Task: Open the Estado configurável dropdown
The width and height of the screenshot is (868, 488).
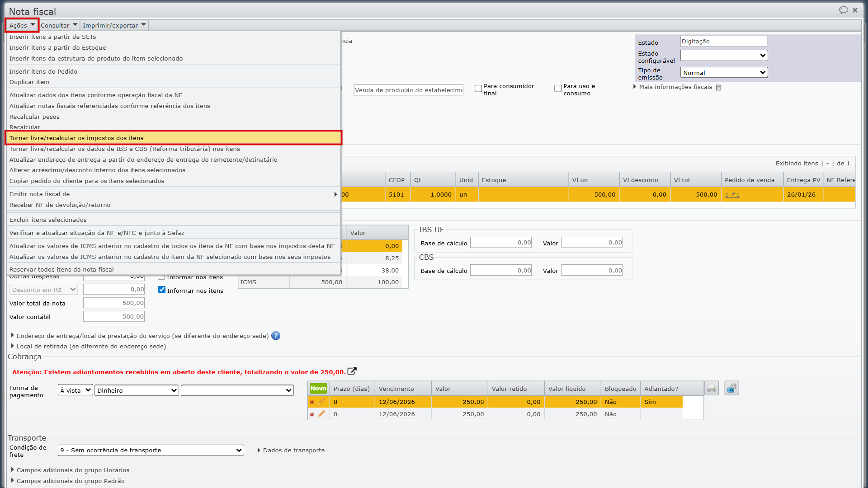Action: pyautogui.click(x=724, y=55)
